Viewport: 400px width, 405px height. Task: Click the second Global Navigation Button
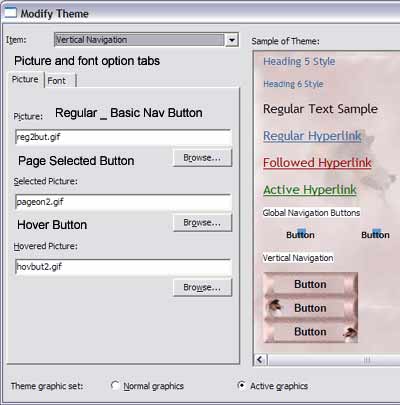click(375, 235)
